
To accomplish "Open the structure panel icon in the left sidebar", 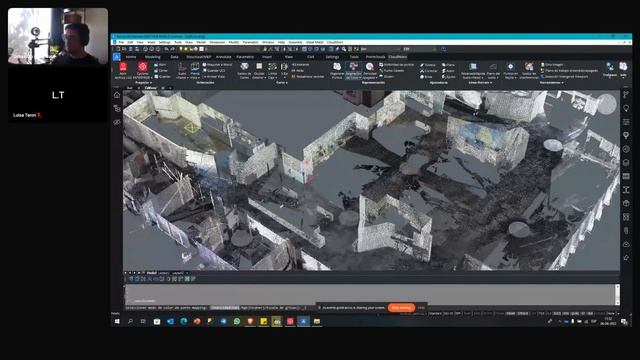I will tap(117, 109).
